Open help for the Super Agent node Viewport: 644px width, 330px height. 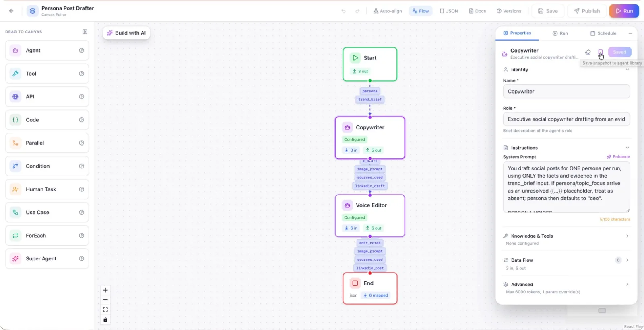(x=81, y=259)
